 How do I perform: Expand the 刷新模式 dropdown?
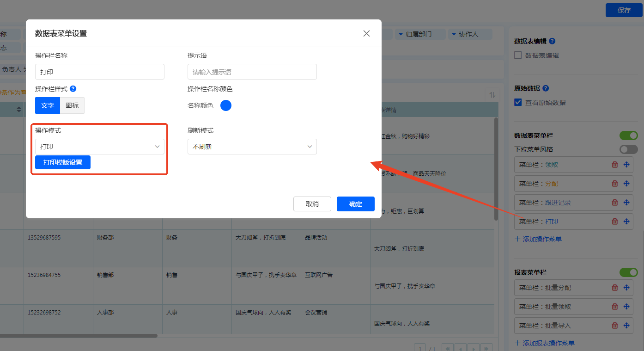[252, 147]
